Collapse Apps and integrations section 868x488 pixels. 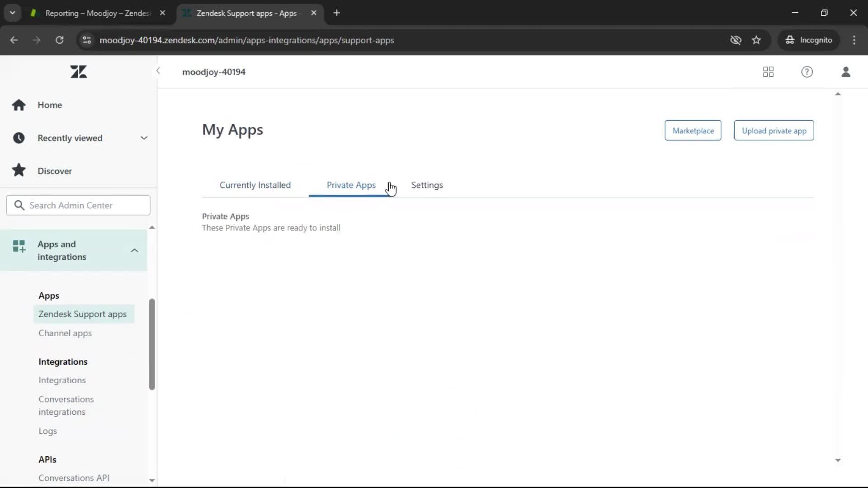tap(134, 250)
